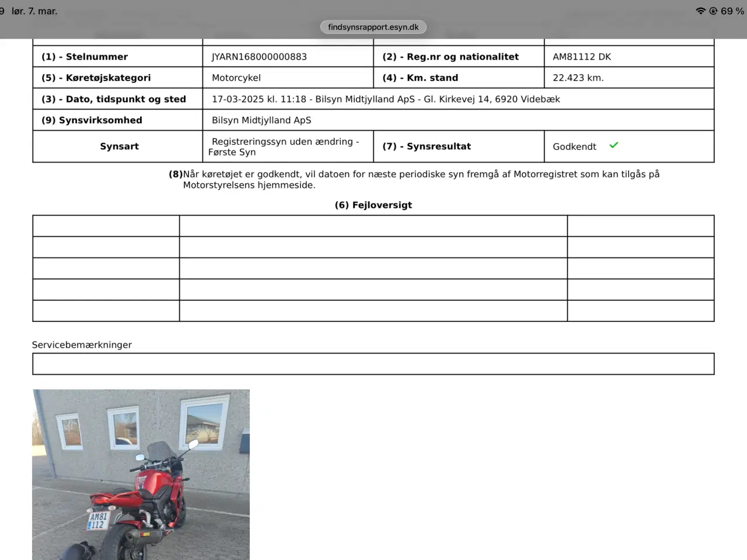Open the red motorcycle photo
This screenshot has height=560, width=747.
coord(141,474)
